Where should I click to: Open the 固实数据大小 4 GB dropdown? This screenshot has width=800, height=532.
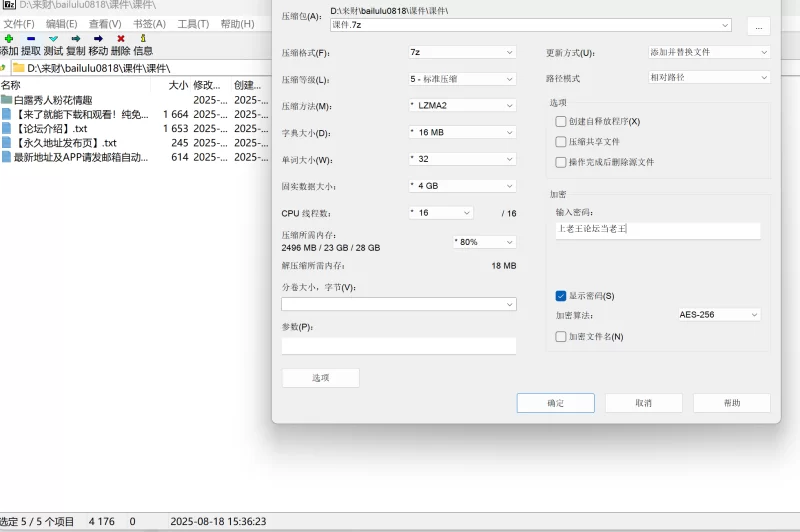tap(462, 186)
